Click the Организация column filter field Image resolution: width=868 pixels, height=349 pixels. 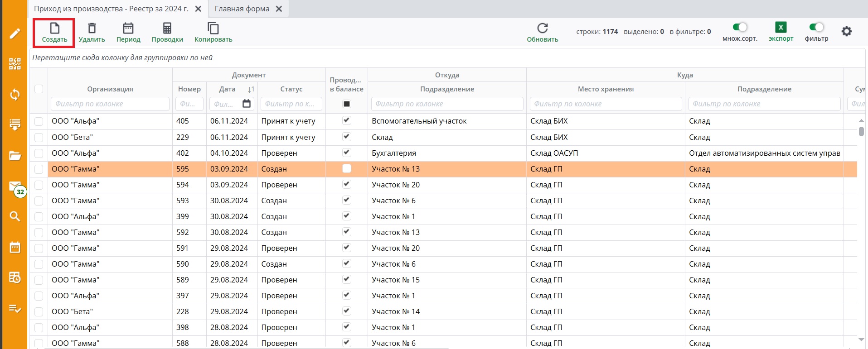(110, 104)
